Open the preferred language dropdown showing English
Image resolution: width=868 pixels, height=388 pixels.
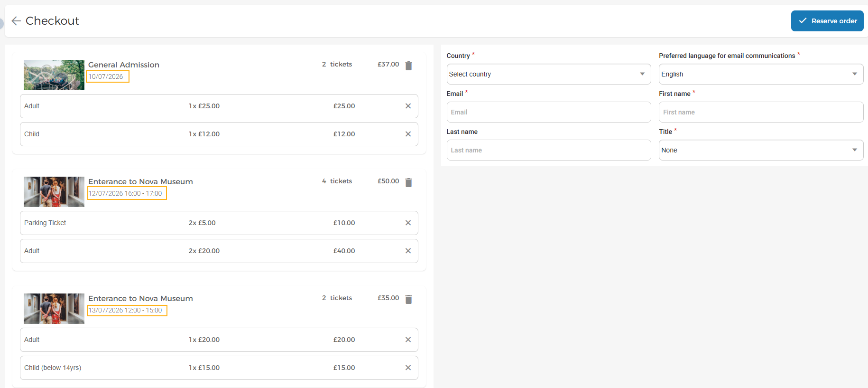[761, 74]
